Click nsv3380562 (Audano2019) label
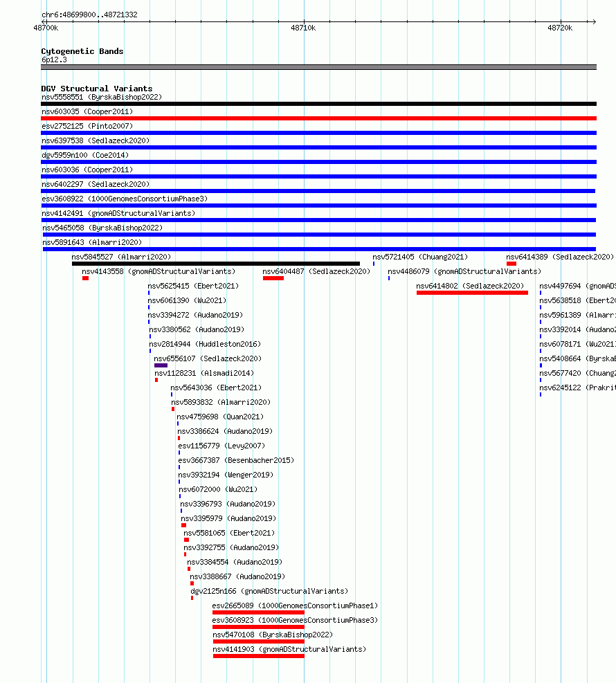This screenshot has width=616, height=683. click(x=197, y=329)
